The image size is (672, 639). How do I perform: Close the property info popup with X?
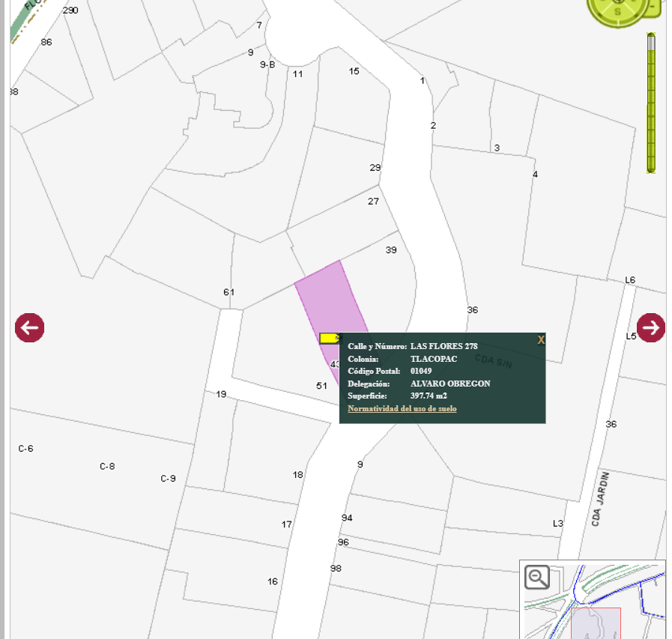541,340
